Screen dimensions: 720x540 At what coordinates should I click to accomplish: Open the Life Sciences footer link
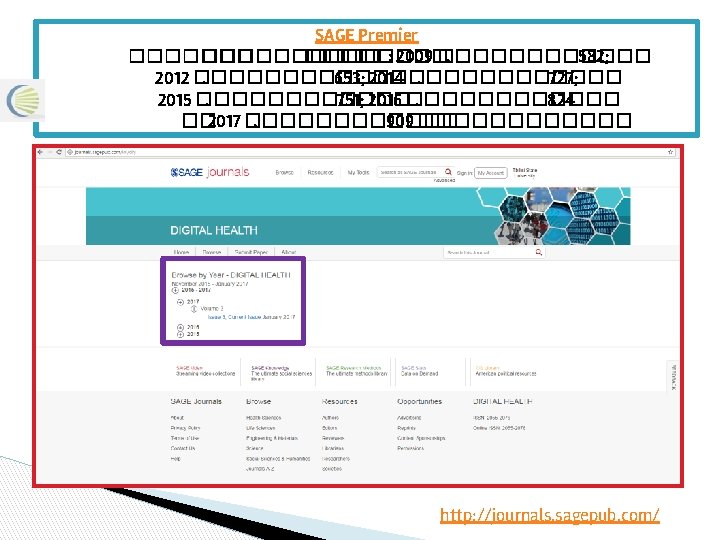pyautogui.click(x=260, y=428)
